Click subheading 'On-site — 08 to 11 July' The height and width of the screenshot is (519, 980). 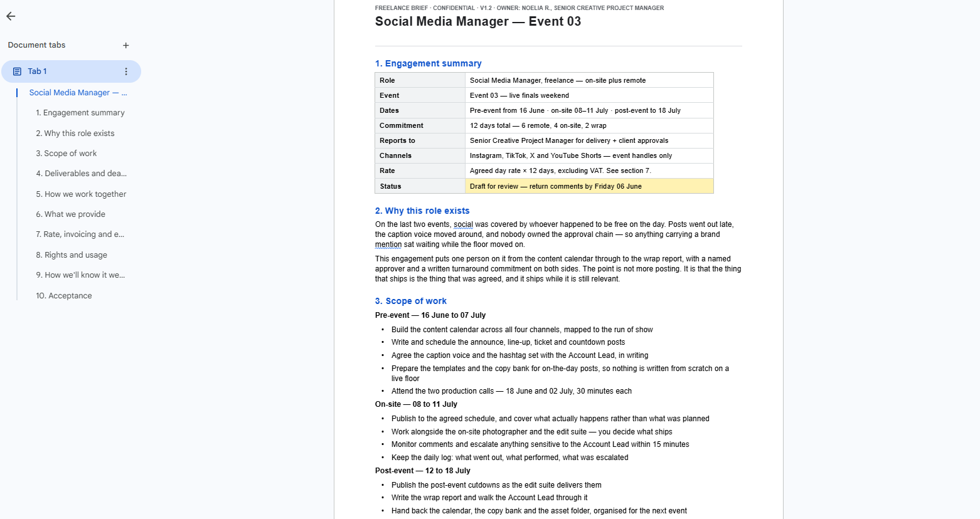[416, 404]
